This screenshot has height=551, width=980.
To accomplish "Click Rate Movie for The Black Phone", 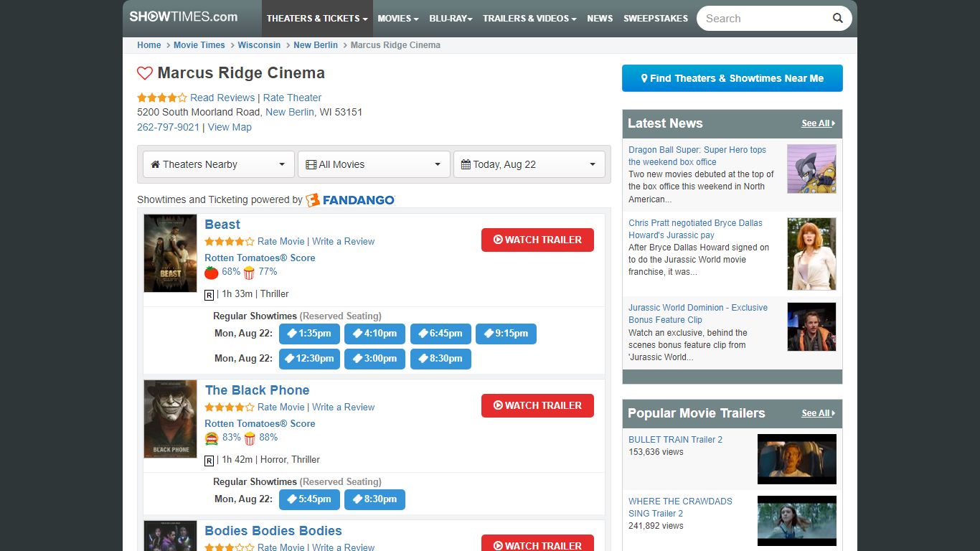I will (281, 408).
